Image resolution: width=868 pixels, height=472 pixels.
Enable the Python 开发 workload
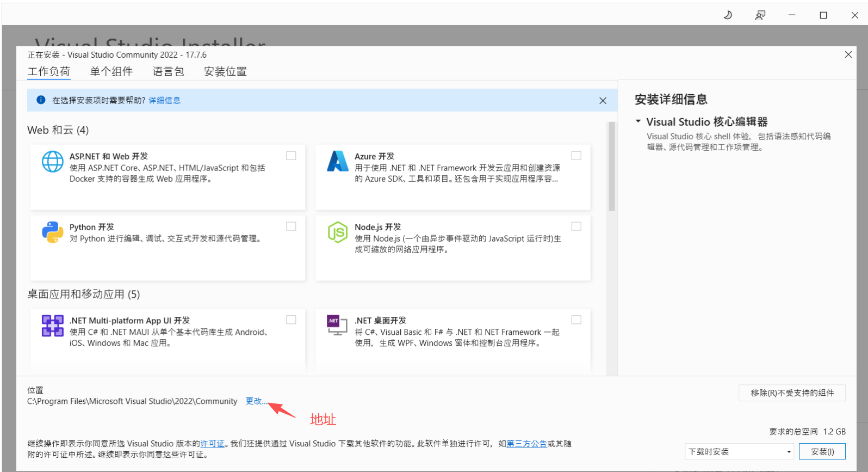[x=292, y=226]
